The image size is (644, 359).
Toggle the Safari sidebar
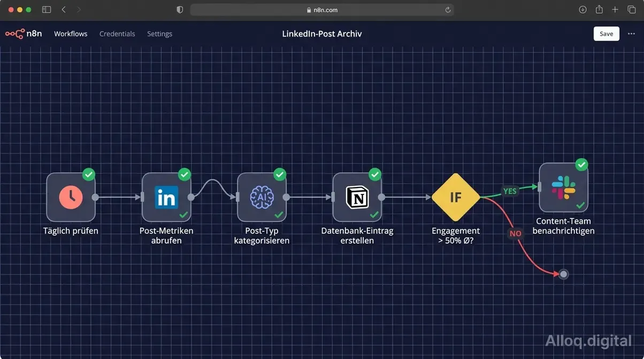tap(47, 10)
